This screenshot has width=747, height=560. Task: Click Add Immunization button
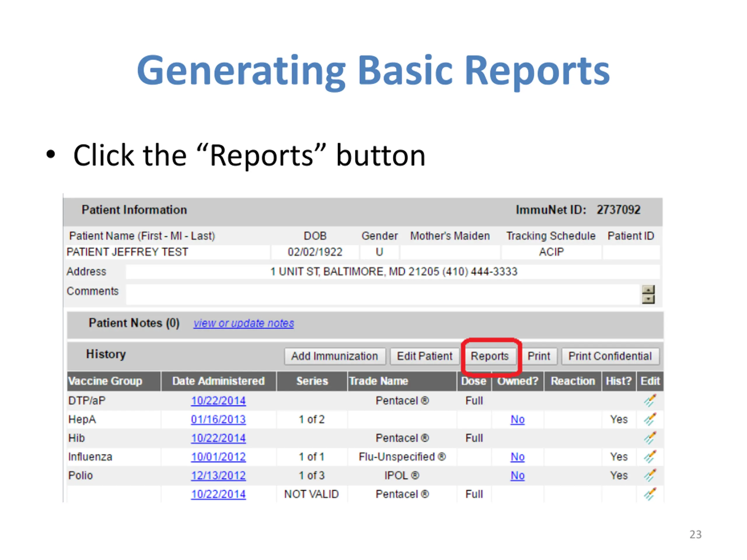pyautogui.click(x=335, y=356)
